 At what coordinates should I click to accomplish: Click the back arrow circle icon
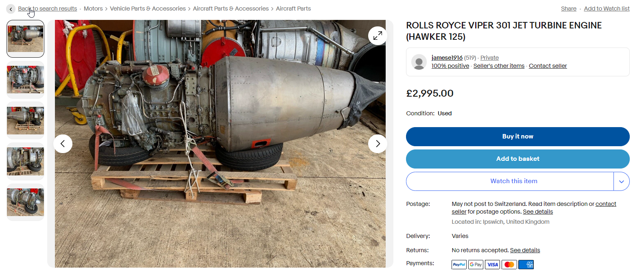[x=11, y=9]
